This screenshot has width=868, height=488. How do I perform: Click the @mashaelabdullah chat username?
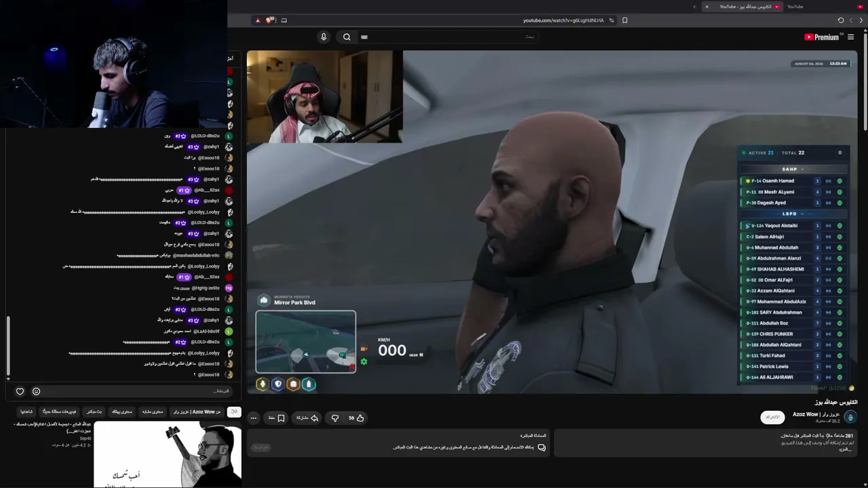[196, 256]
